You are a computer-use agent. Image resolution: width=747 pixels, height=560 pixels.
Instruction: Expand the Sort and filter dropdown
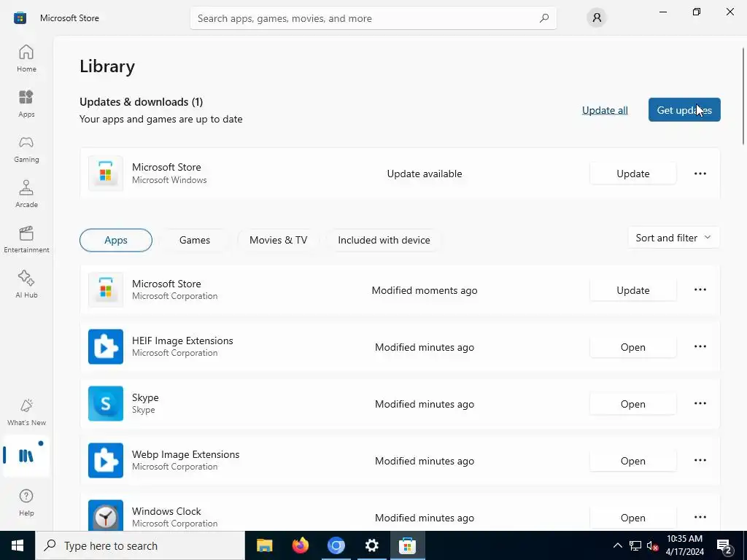point(673,238)
